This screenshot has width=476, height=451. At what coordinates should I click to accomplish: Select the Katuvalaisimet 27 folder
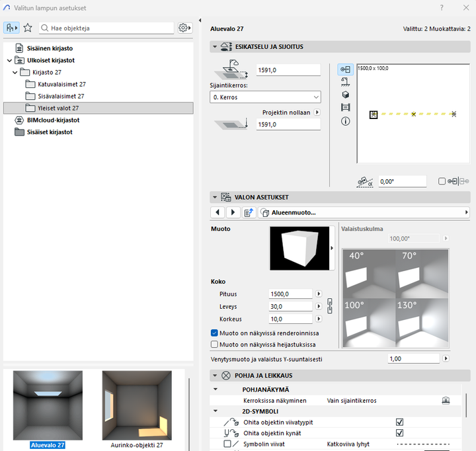pyautogui.click(x=61, y=84)
